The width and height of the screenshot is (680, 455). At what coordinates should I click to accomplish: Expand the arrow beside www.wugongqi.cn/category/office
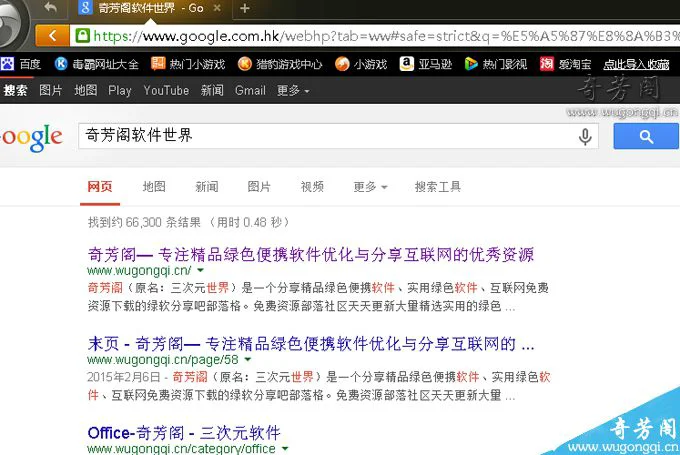tap(285, 448)
